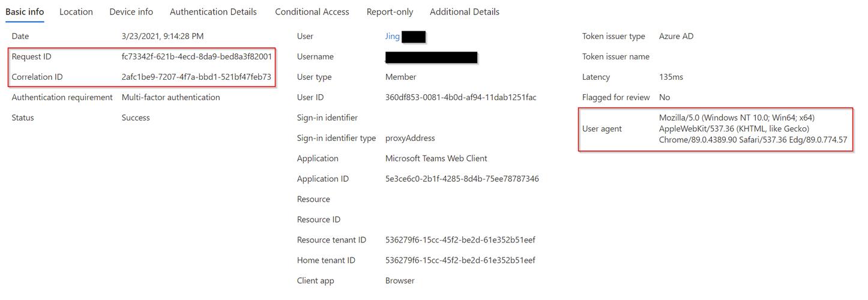Click the Multi-factor authentication requirement value
The height and width of the screenshot is (300, 868).
[171, 97]
